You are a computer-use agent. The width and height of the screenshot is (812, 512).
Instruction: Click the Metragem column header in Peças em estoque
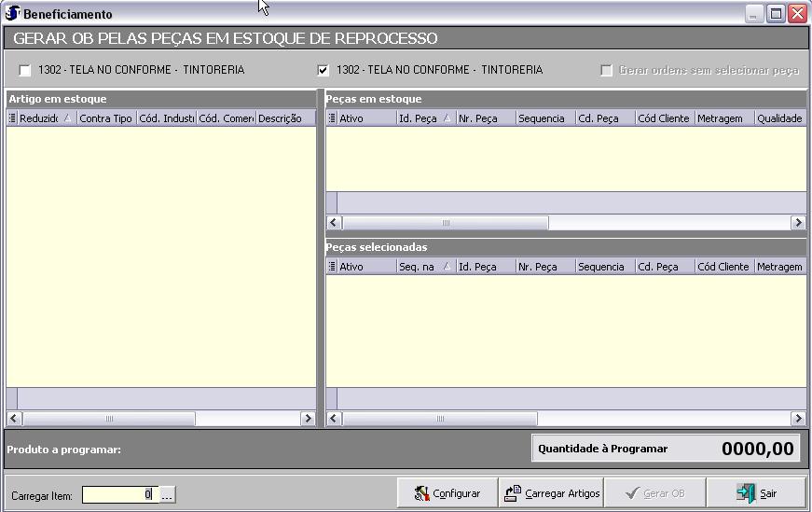pyautogui.click(x=724, y=118)
